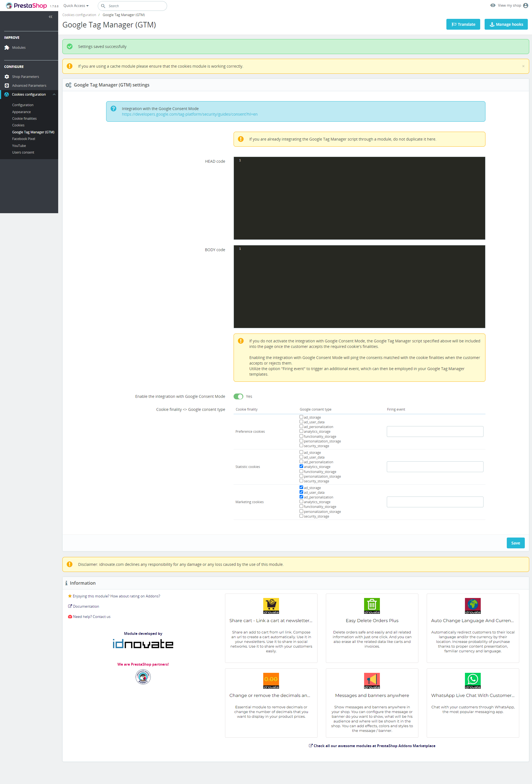The width and height of the screenshot is (532, 784).
Task: Click the Marketing cookies firing event field
Action: tap(434, 502)
